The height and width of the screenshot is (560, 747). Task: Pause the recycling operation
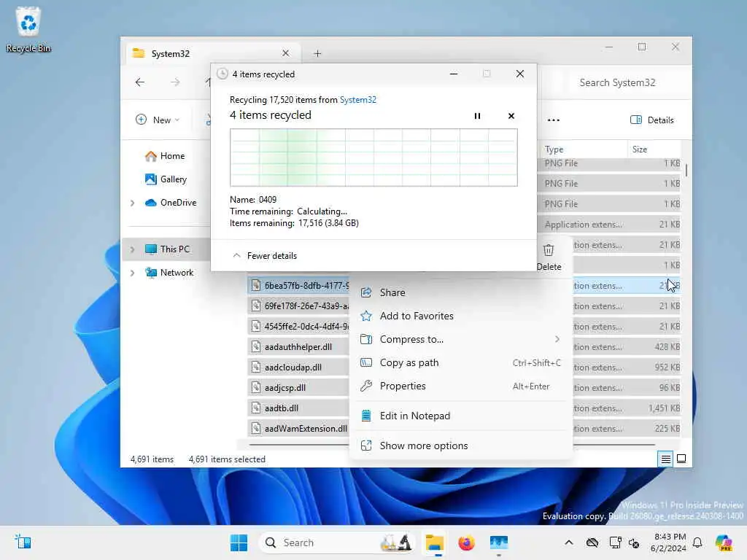(477, 116)
